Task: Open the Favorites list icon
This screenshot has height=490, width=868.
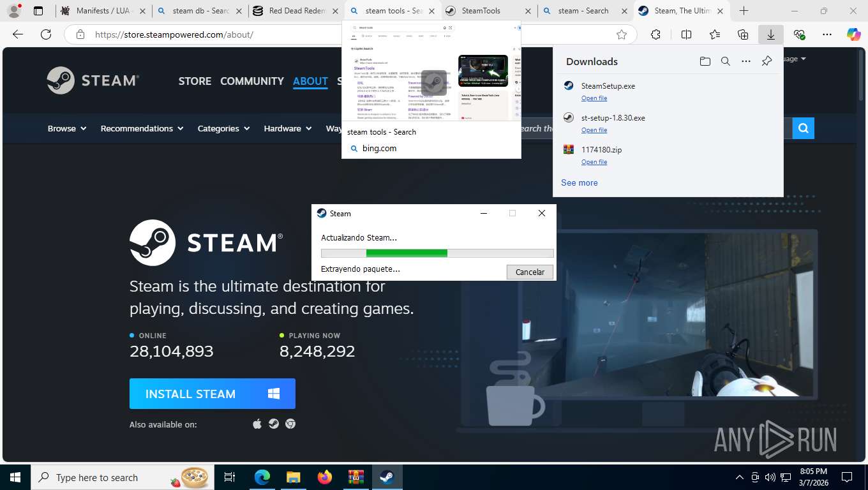Action: tap(715, 34)
